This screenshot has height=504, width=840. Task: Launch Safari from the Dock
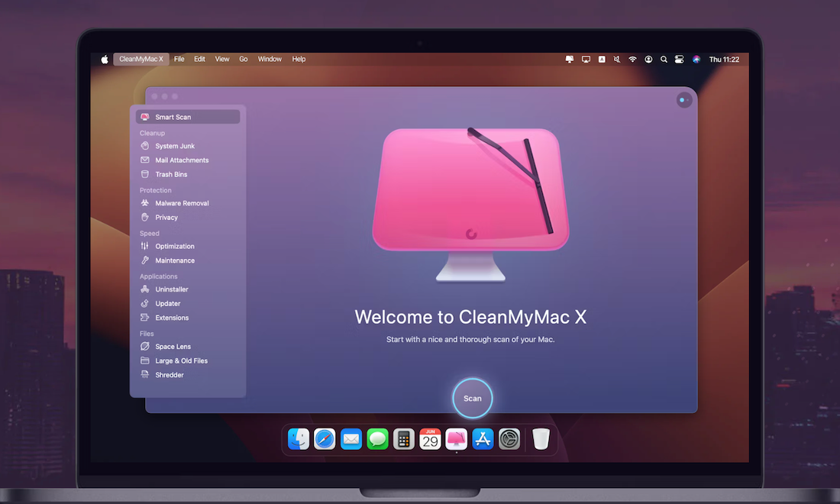point(325,439)
